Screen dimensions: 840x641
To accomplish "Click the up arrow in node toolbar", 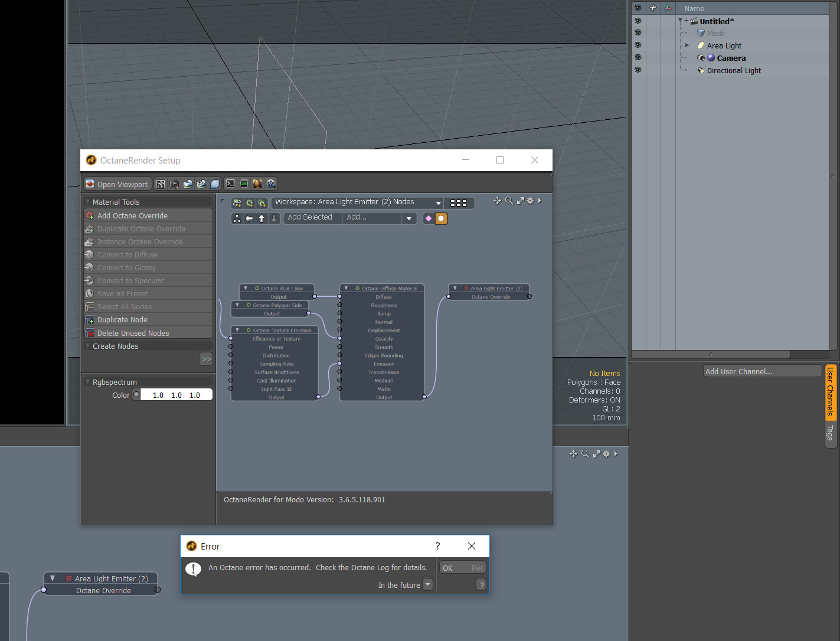I will (262, 218).
